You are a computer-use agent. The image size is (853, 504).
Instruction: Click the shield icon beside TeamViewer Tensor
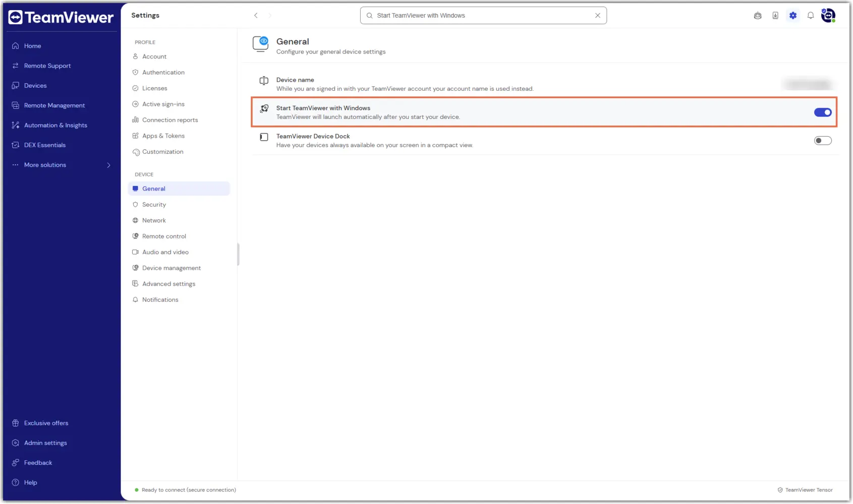pos(780,490)
